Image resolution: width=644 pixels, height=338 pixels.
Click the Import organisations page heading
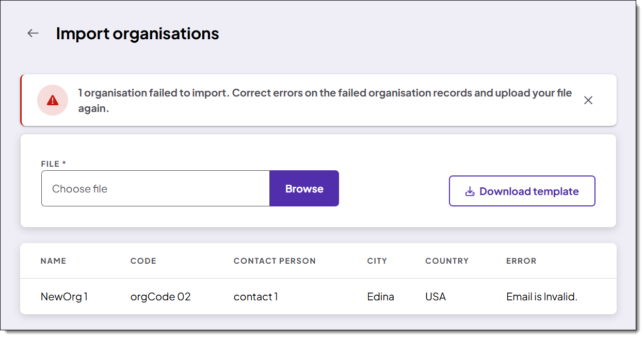point(138,34)
